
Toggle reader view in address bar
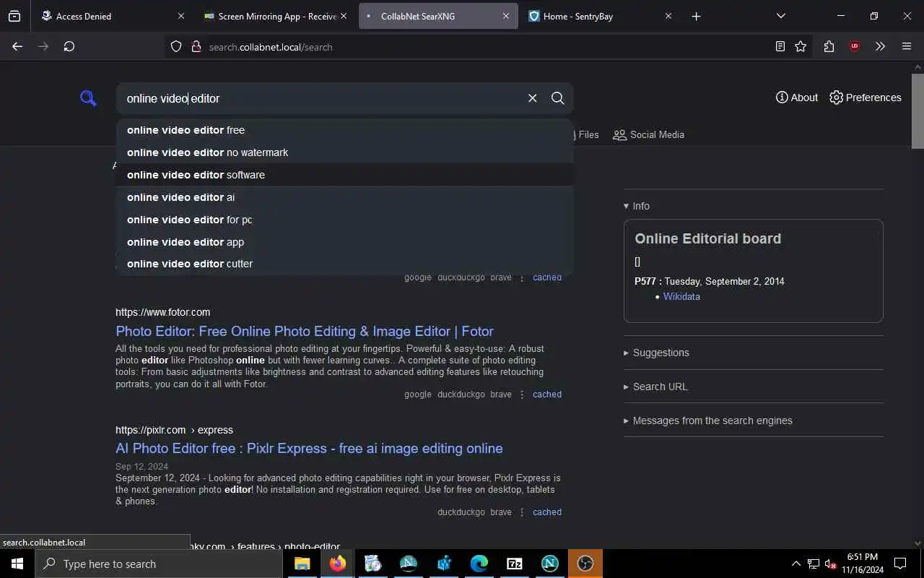780,46
